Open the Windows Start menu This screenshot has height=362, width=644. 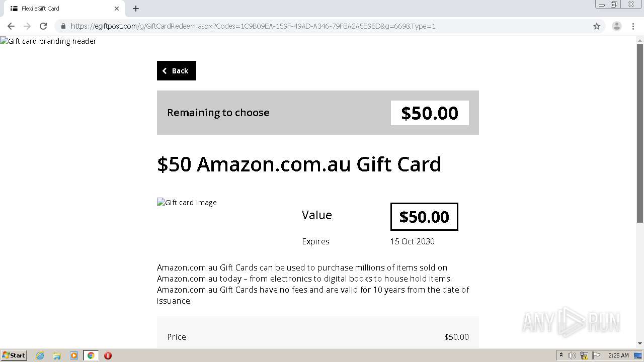[14, 355]
